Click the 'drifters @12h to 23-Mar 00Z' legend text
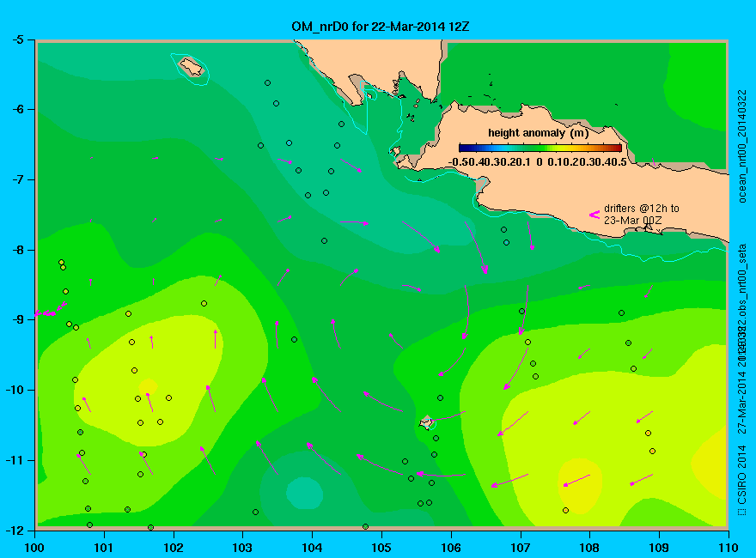Image resolution: width=756 pixels, height=558 pixels. (641, 215)
